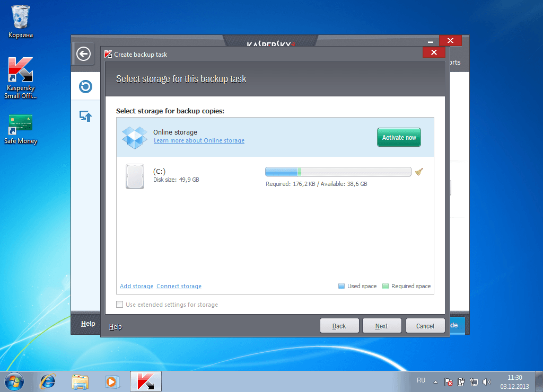Click the RU language indicator

click(x=421, y=380)
